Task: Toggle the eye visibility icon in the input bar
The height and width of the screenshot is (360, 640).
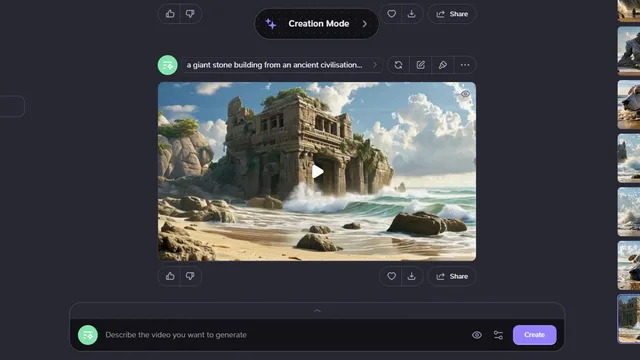Action: click(x=477, y=335)
